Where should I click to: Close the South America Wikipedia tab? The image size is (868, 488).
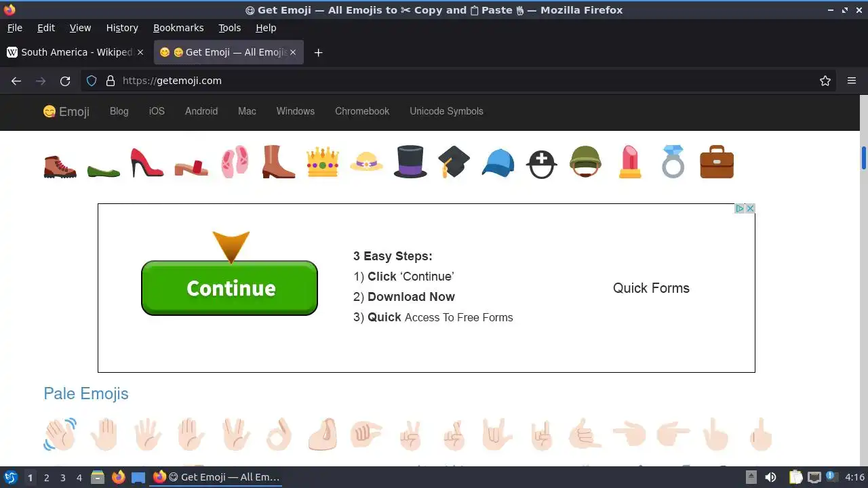tap(140, 52)
